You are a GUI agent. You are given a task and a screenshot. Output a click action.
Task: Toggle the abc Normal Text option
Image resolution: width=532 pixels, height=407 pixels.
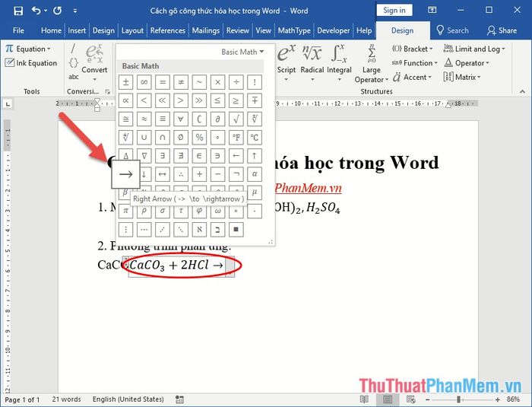point(74,77)
